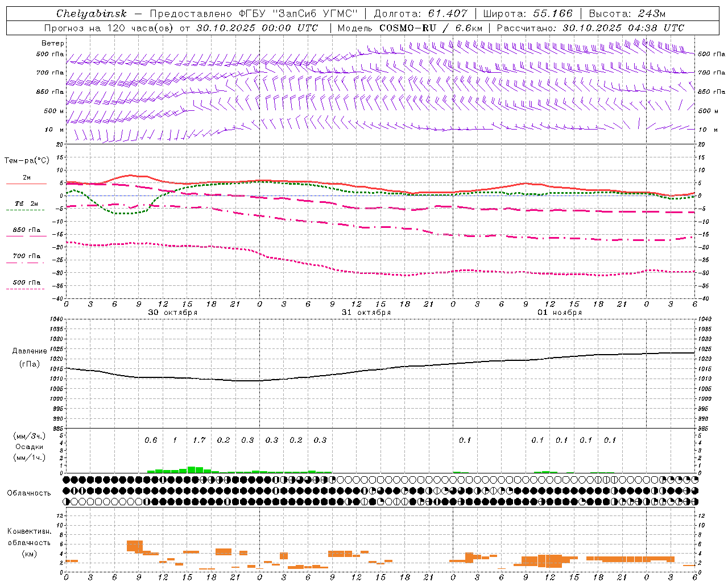The image size is (728, 582).
Task: Click the 'Долгота: 61.407' value
Action: pyautogui.click(x=420, y=14)
